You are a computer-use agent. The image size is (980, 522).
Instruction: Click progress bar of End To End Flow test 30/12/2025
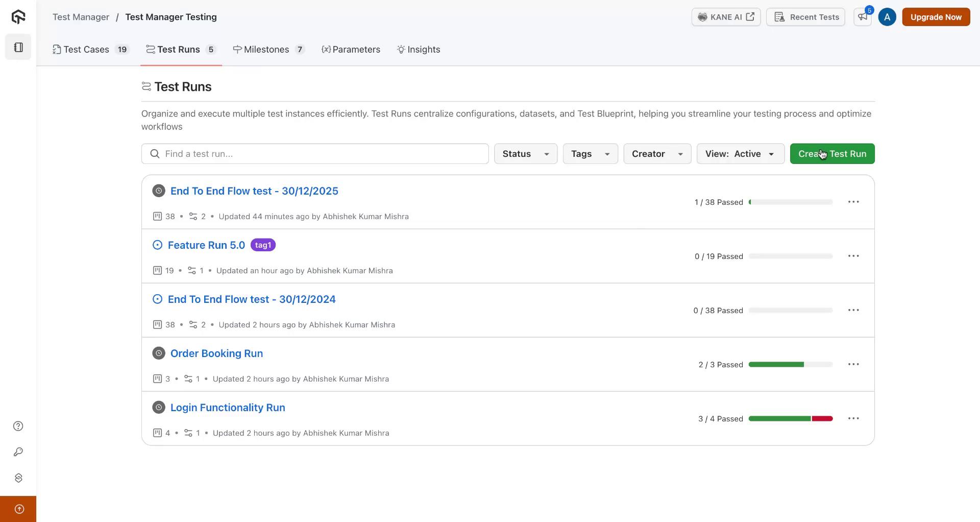pyautogui.click(x=791, y=202)
